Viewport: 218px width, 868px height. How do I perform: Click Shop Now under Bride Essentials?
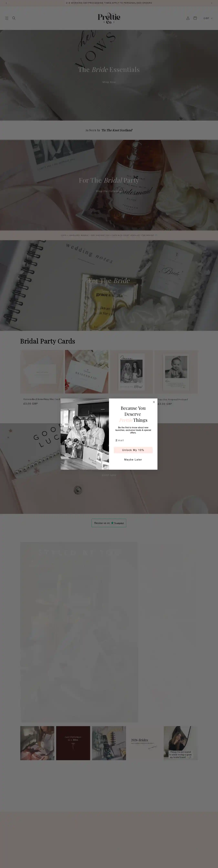click(109, 82)
